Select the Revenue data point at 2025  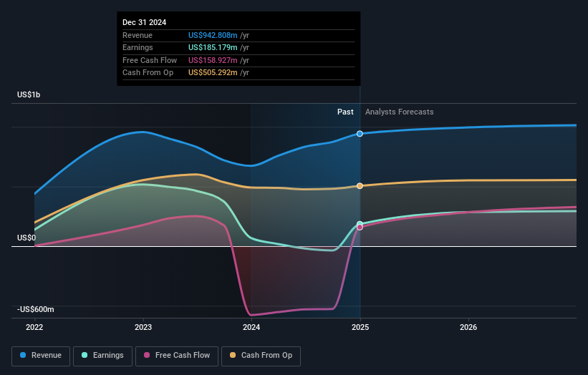pos(360,134)
